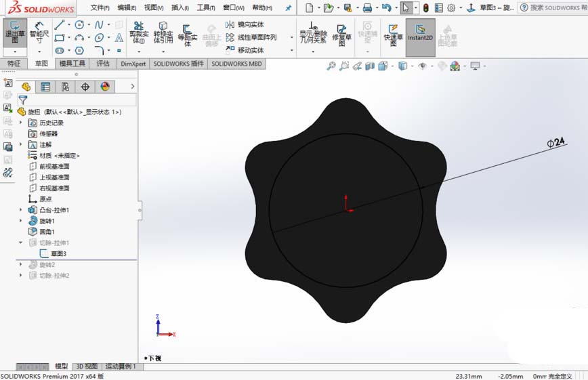Image resolution: width=588 pixels, height=380 pixels.
Task: Exit the sketch with 退出草图
Action: [15, 33]
